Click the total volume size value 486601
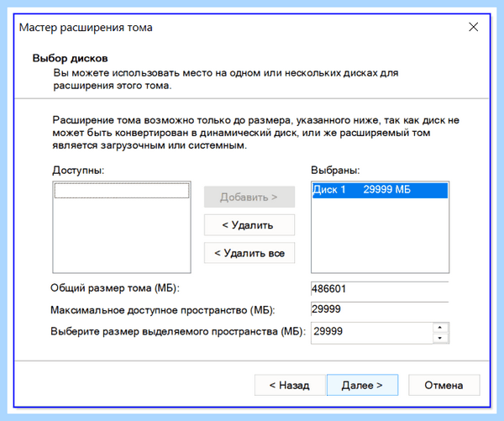 coord(380,289)
